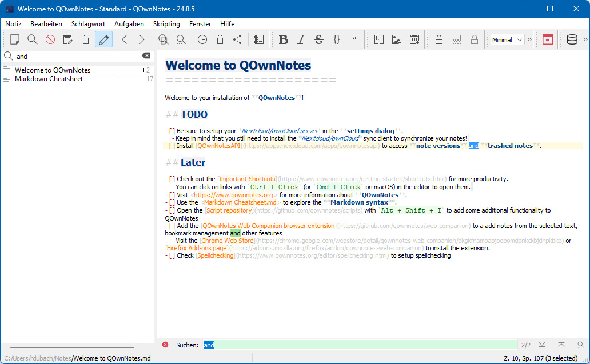Insert the current date with the calendar icon
590x364 pixels.
point(414,39)
